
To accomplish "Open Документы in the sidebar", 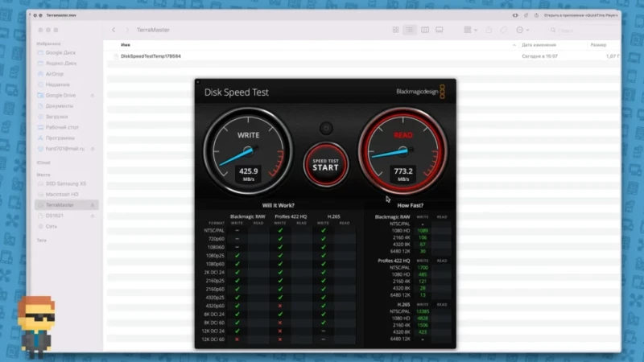I will coord(59,106).
